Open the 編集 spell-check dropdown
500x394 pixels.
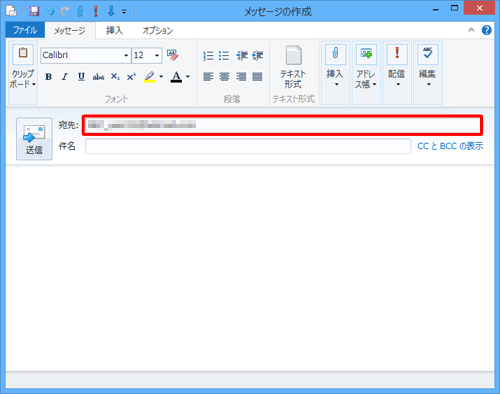pos(428,72)
